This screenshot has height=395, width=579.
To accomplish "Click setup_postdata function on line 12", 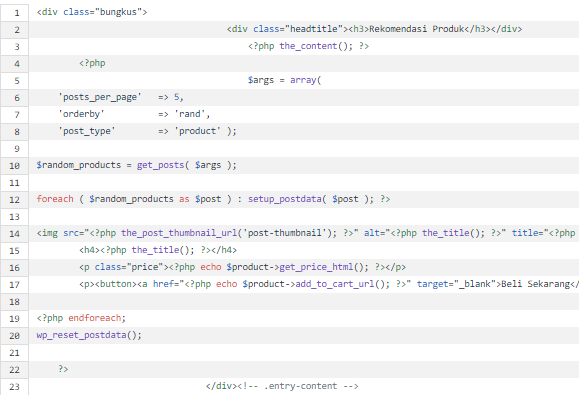I will (285, 199).
